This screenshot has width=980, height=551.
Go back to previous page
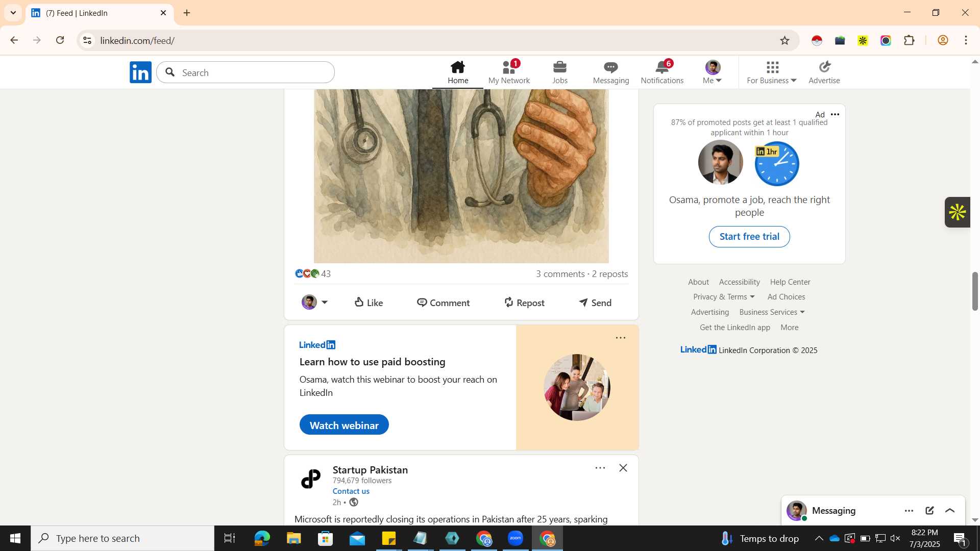[14, 40]
